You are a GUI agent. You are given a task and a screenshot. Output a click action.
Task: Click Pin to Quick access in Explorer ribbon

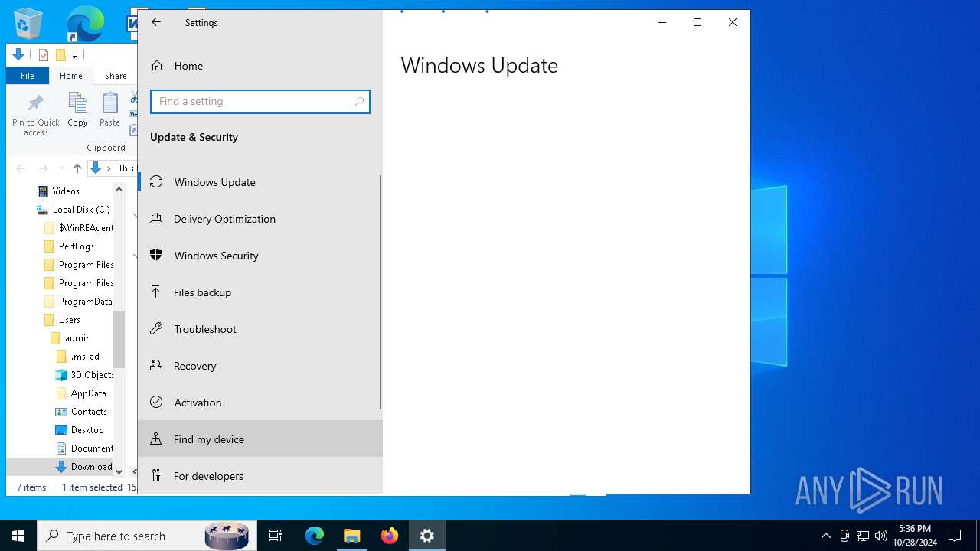click(x=36, y=115)
